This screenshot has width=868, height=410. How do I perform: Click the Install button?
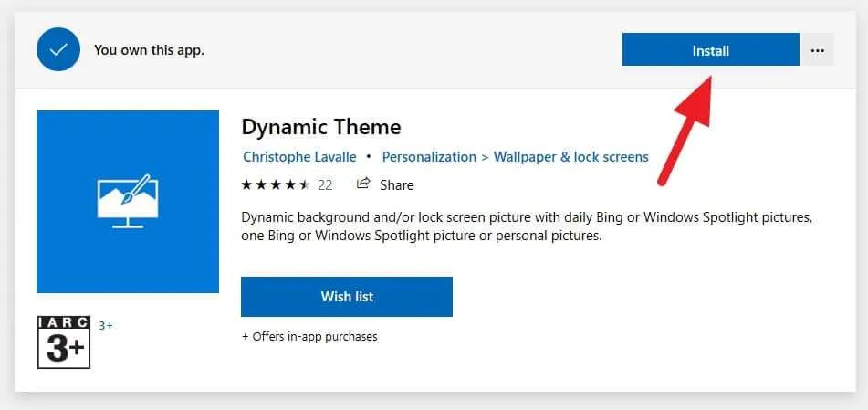[710, 50]
